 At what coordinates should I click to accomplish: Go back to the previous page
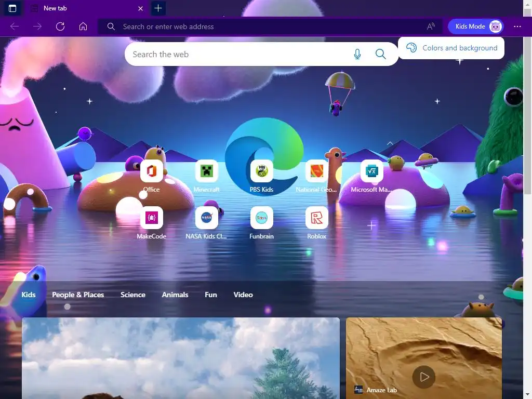coord(14,26)
